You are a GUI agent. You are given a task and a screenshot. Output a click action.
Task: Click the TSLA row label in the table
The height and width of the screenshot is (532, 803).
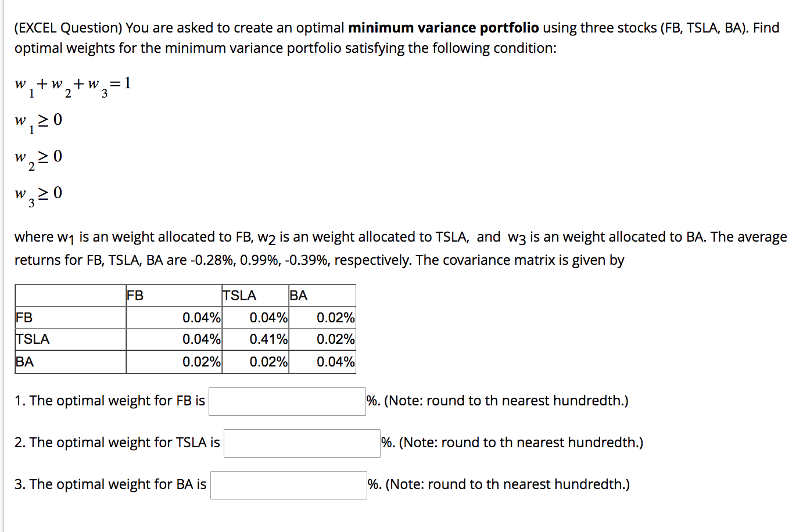pyautogui.click(x=32, y=339)
